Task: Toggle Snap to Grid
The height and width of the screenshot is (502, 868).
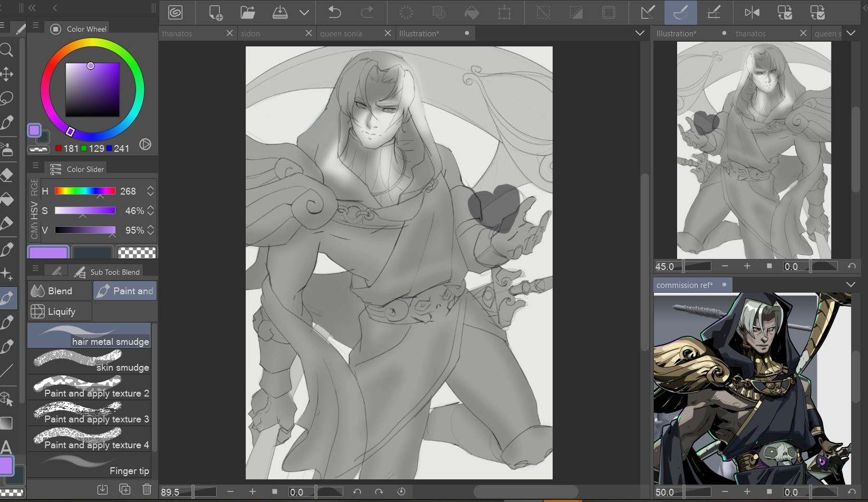Action: pos(713,12)
